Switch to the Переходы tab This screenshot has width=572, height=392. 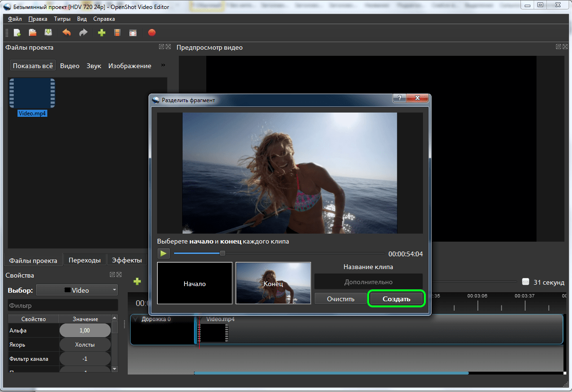84,260
